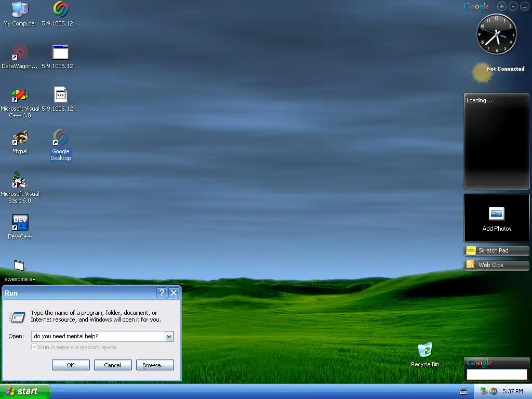Image resolution: width=532 pixels, height=399 pixels.
Task: Click the Google Desktop tray icon
Action: pos(493,391)
